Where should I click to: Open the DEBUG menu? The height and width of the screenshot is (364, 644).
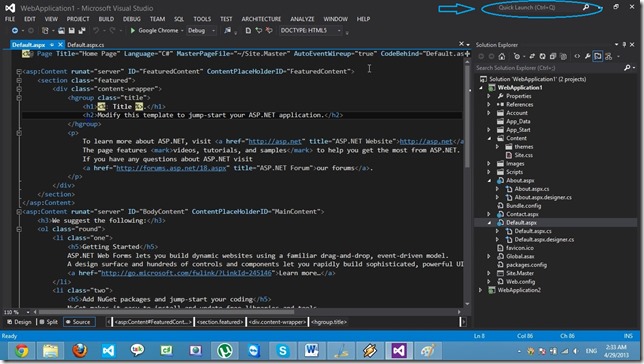[131, 19]
